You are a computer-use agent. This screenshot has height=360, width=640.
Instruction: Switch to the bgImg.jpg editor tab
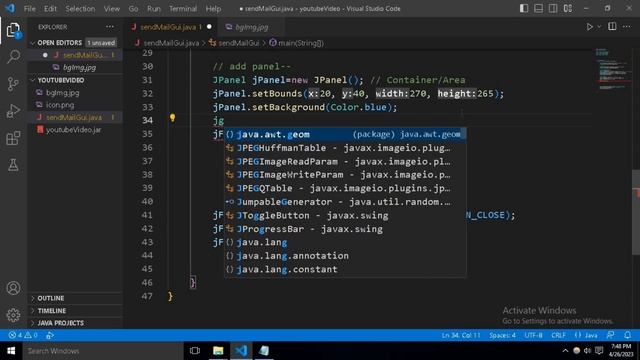251,27
